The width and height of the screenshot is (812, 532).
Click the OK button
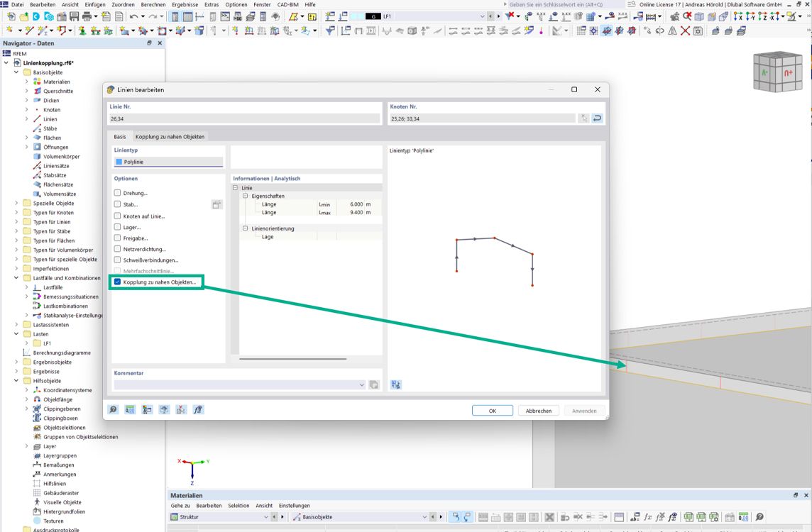coord(493,411)
